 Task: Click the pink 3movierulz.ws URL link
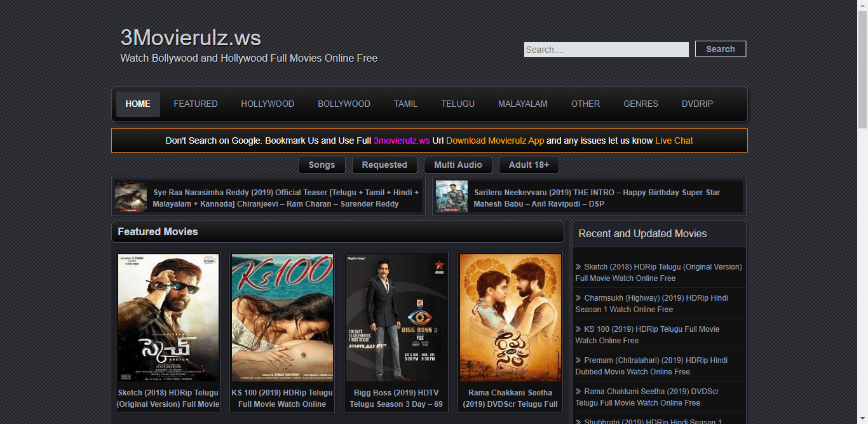[x=402, y=140]
